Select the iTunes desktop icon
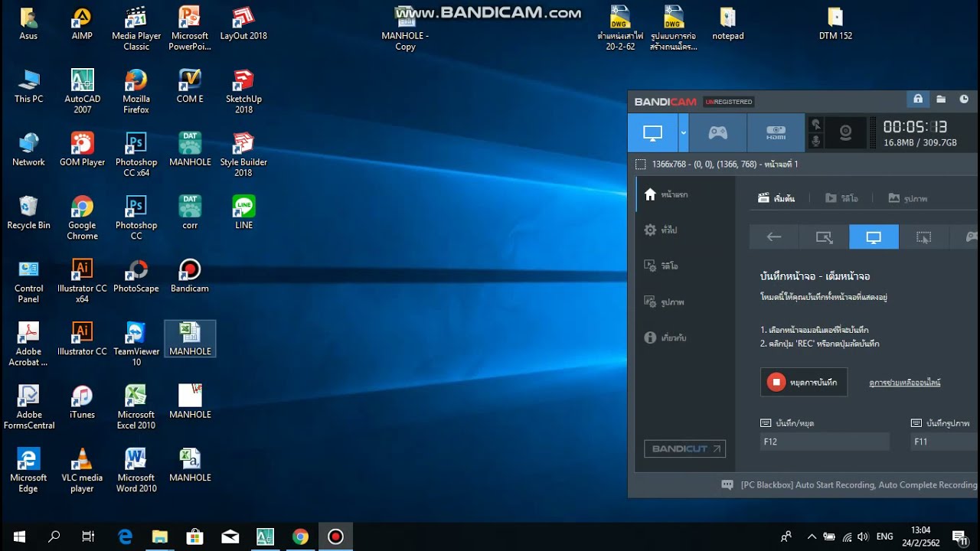 [82, 403]
